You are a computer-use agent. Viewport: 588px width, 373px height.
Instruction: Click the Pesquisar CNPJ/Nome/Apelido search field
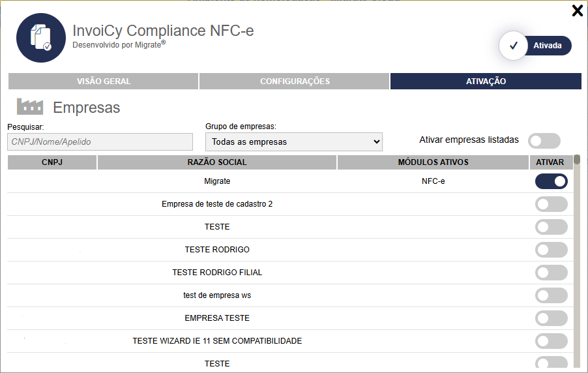tap(100, 142)
